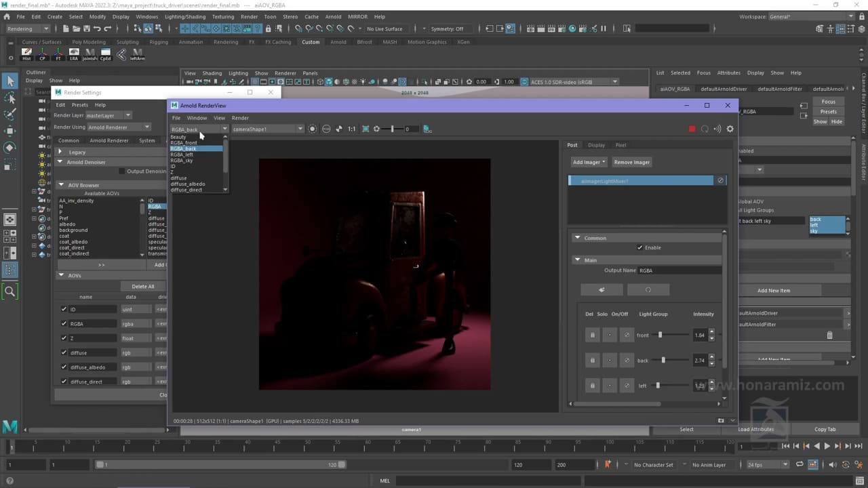868x488 pixels.
Task: Click Delete All under AOVs
Action: (x=142, y=286)
